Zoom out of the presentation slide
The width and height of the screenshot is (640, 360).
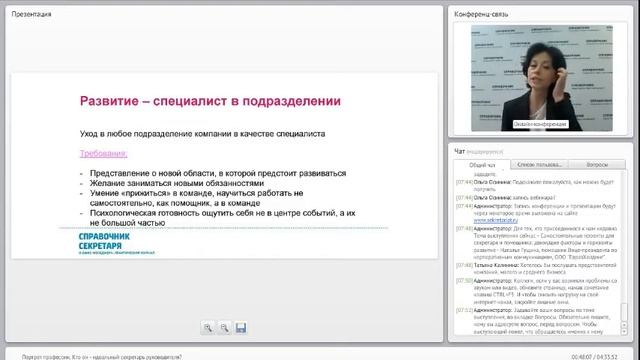pos(224,328)
